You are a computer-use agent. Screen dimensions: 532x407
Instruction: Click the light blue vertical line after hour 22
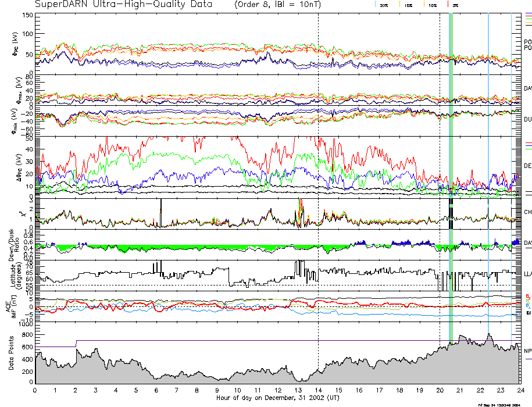[x=488, y=174]
